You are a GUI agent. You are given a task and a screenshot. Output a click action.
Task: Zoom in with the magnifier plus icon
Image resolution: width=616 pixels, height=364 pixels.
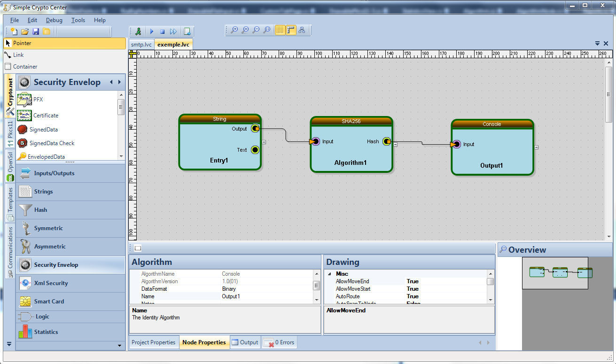click(x=234, y=30)
